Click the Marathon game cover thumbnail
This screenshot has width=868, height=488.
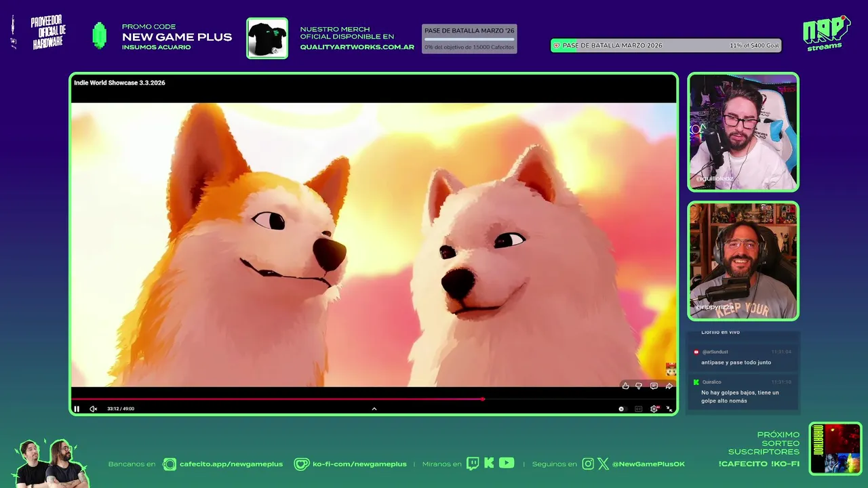point(835,449)
